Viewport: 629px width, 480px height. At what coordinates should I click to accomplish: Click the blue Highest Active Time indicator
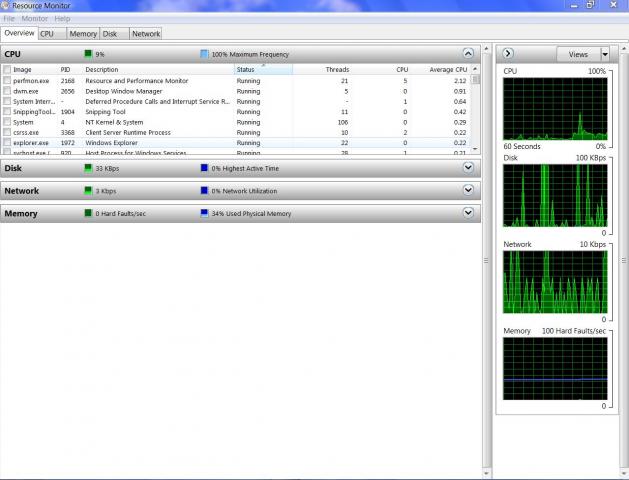pyautogui.click(x=204, y=168)
